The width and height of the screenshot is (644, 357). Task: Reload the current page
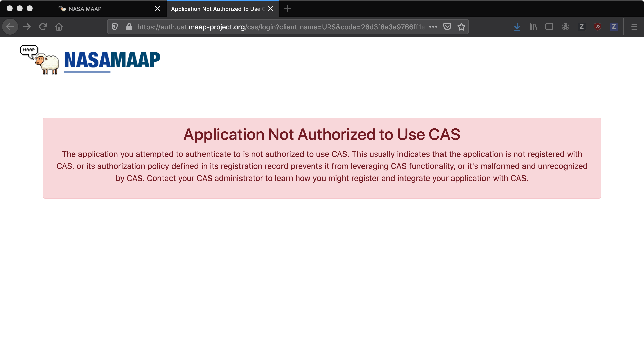43,27
